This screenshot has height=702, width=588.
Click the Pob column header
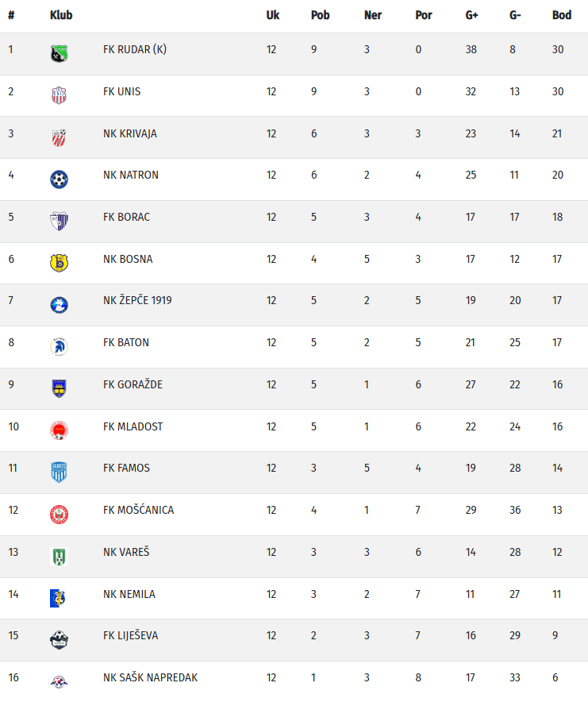[x=320, y=15]
